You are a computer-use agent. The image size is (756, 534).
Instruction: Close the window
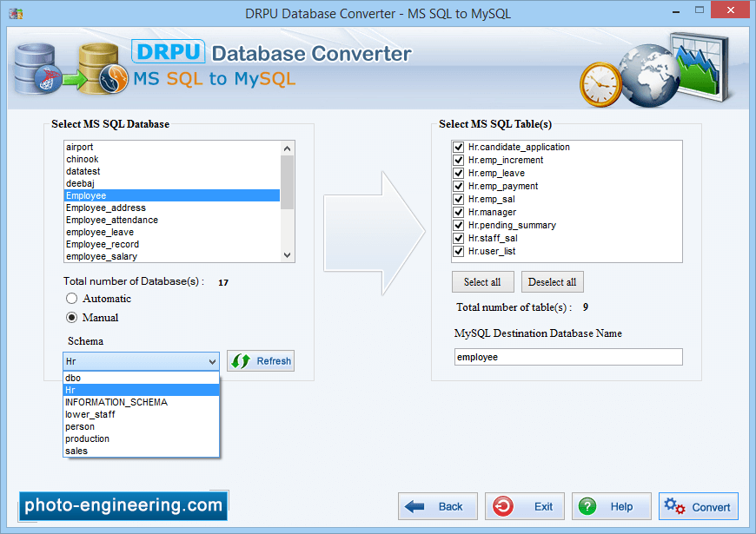tap(731, 10)
